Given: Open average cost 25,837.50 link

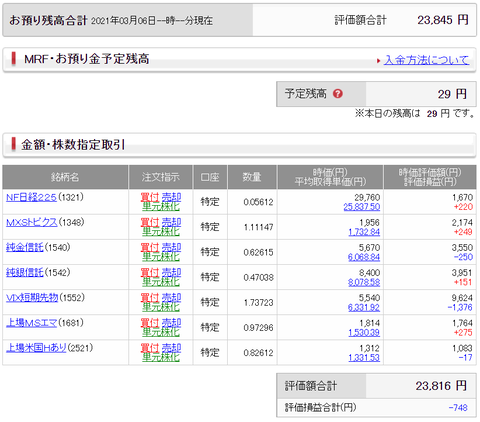Looking at the screenshot, I should coord(362,207).
